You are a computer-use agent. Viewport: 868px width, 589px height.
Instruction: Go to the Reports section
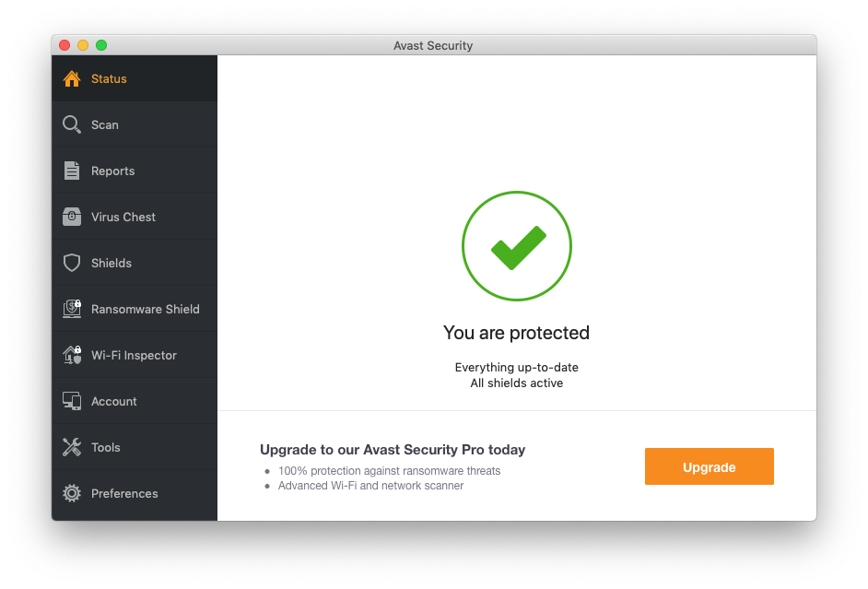click(112, 171)
